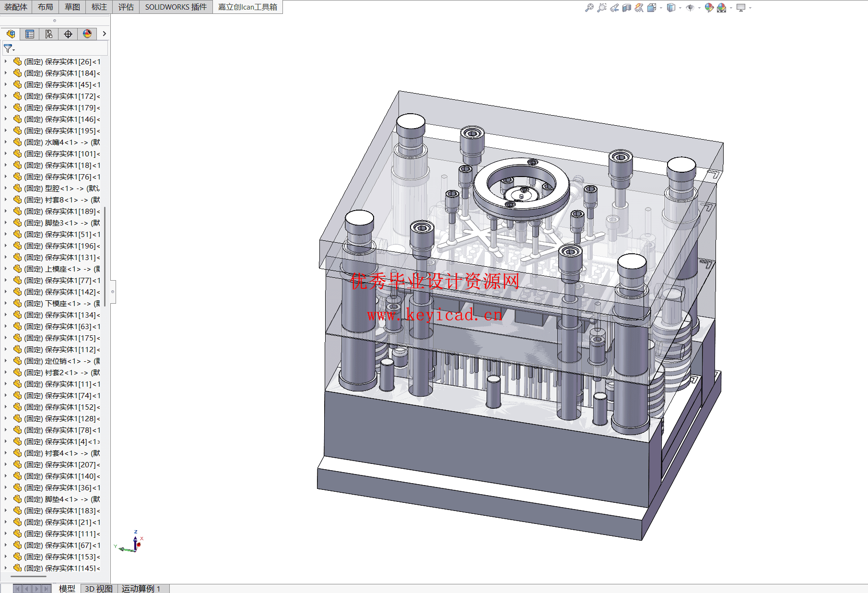Click the part icon of 保存实体1[146]

pyautogui.click(x=18, y=119)
